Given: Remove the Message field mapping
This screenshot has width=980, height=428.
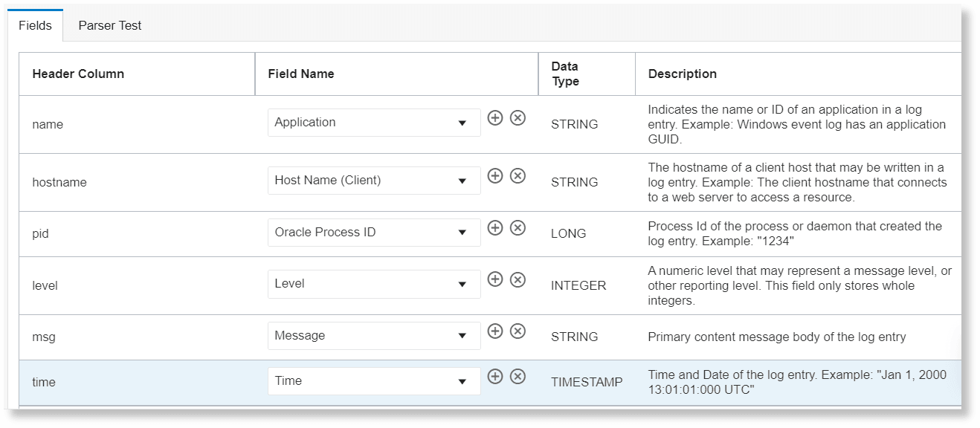Looking at the screenshot, I should tap(516, 331).
